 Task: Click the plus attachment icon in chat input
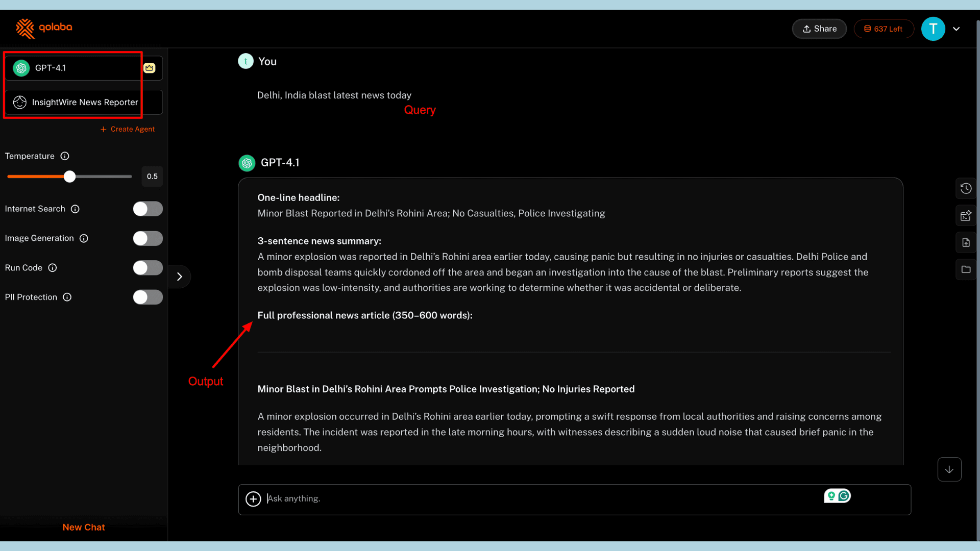point(253,499)
